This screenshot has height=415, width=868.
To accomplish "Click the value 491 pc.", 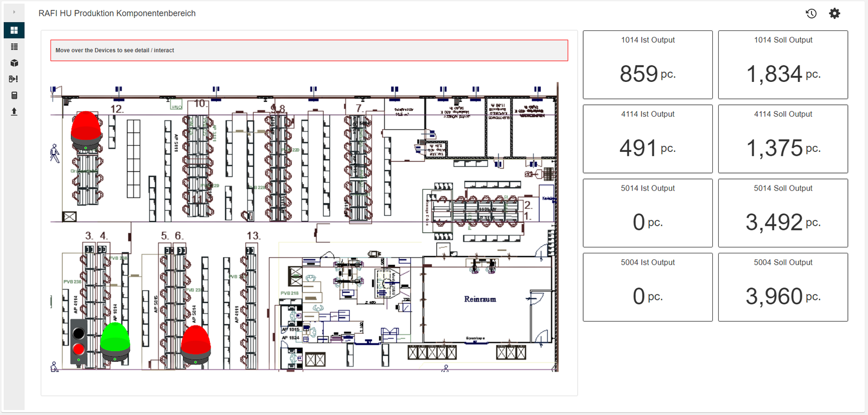I will tap(648, 148).
